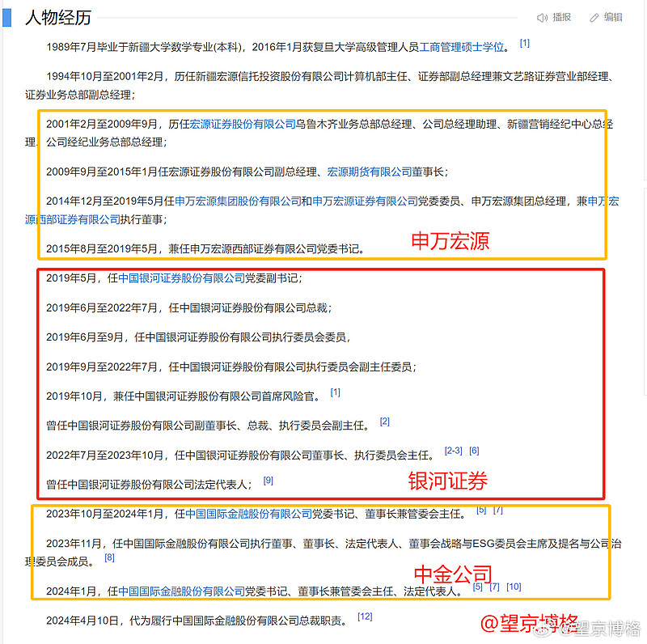This screenshot has height=644, width=647.
Task: Open the 申万宏源证券有限公司 link
Action: click(366, 201)
